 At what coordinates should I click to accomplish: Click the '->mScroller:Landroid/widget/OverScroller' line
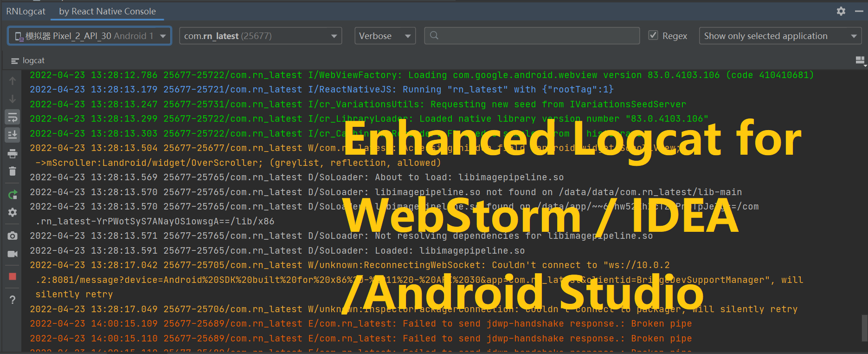coord(238,163)
